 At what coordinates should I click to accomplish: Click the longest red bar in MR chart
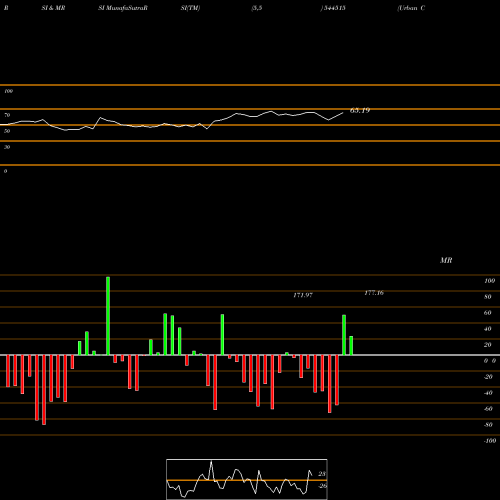click(44, 390)
